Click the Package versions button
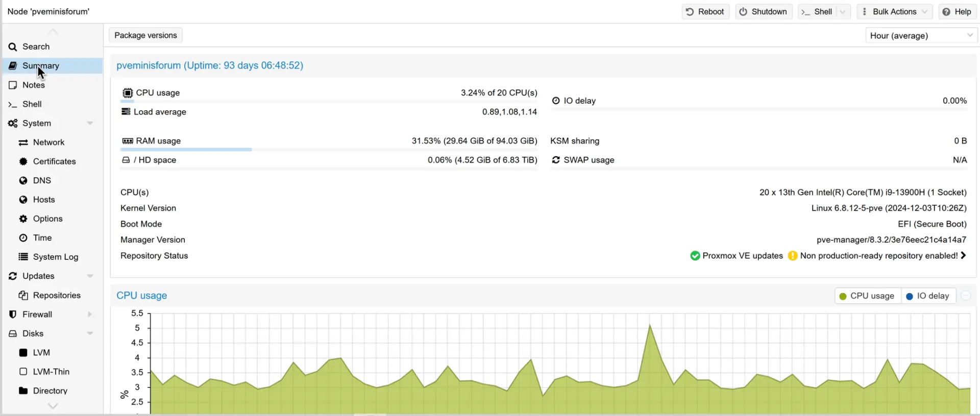Viewport: 980px width, 416px height. pyautogui.click(x=145, y=35)
